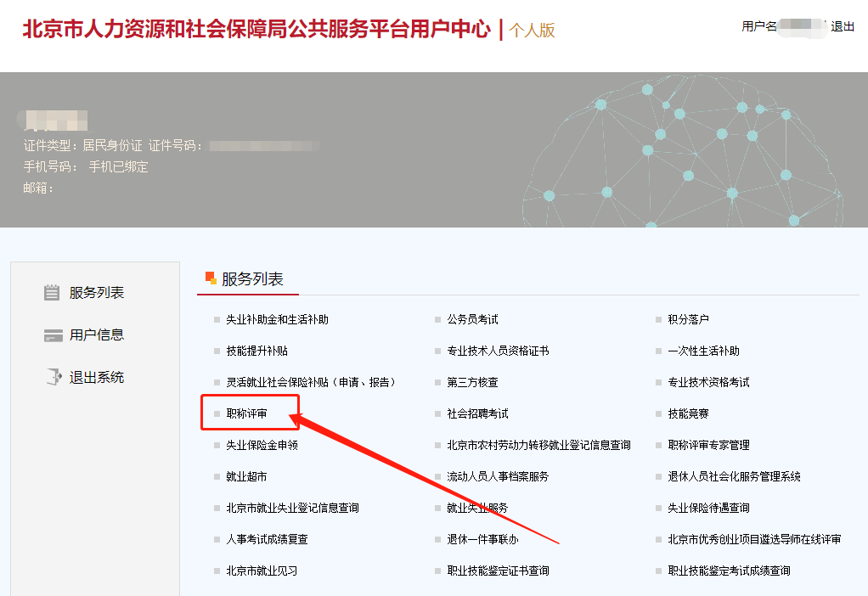Click the 退出系统 exit-door icon
The width and height of the screenshot is (868, 596).
coord(53,377)
